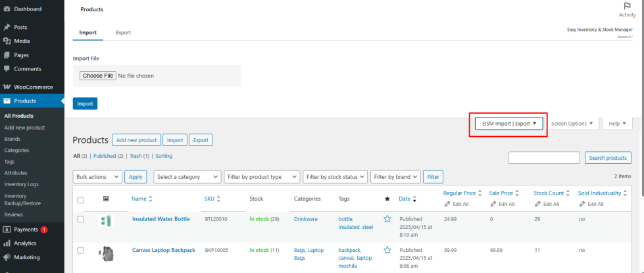Click the search products text field
The height and width of the screenshot is (273, 644).
click(544, 158)
